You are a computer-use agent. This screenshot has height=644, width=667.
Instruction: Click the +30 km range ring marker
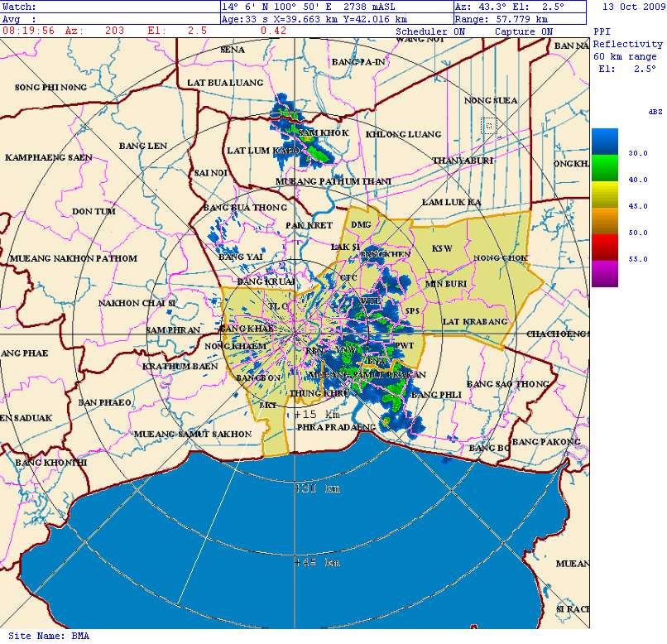tap(318, 488)
